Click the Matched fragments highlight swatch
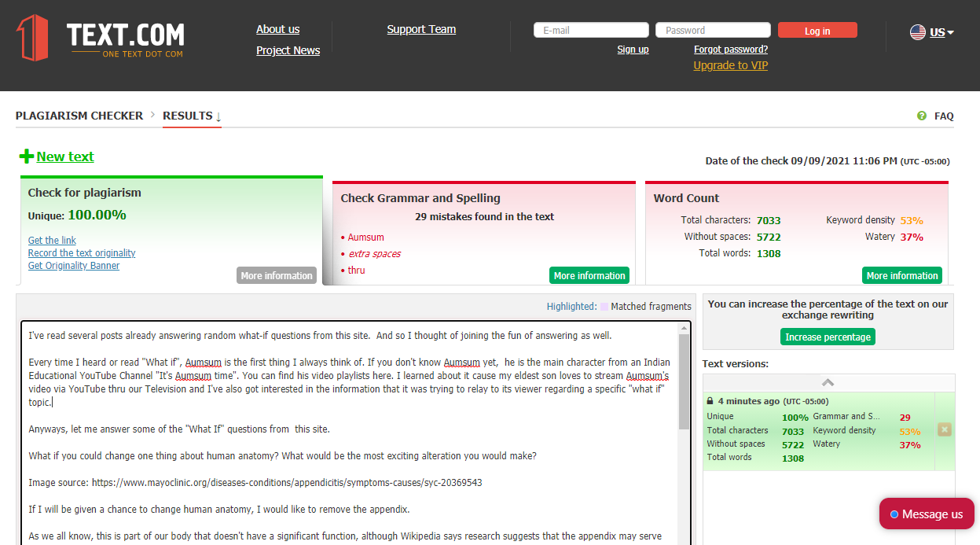The height and width of the screenshot is (545, 980). click(x=604, y=307)
